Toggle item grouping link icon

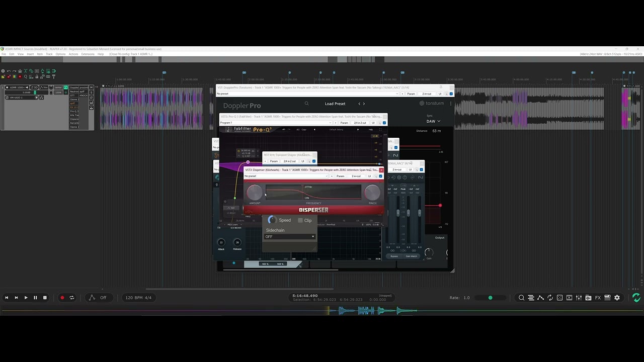[31, 71]
